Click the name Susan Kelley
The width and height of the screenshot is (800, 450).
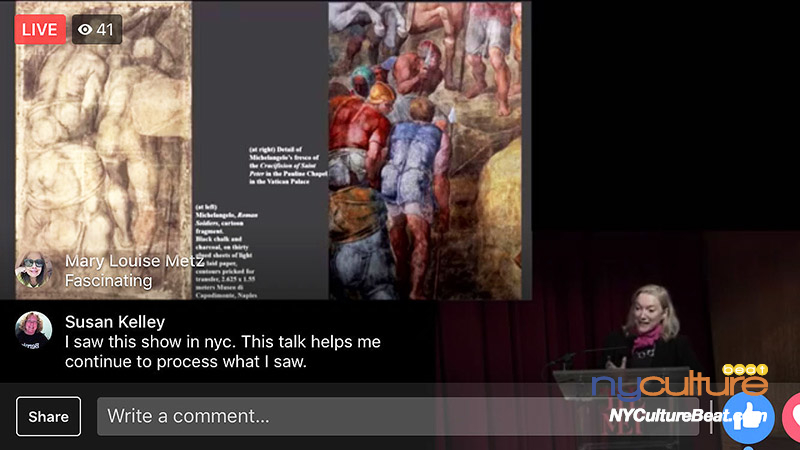(x=115, y=322)
